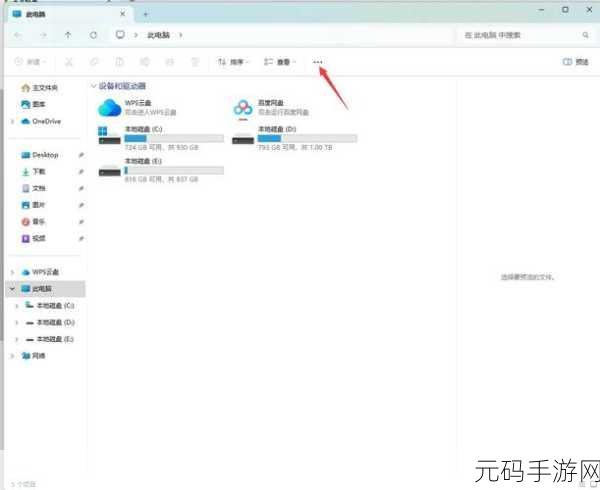Click E: drive capacity usage bar
This screenshot has height=490, width=600.
(174, 171)
